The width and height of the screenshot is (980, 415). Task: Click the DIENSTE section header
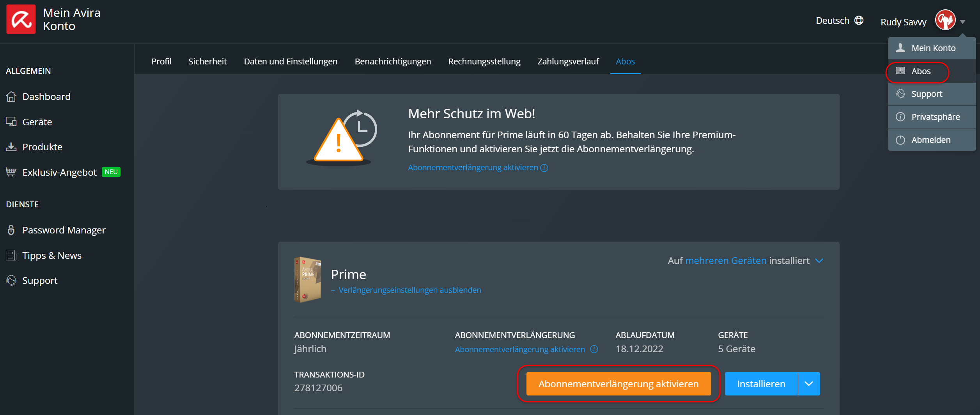tap(22, 204)
